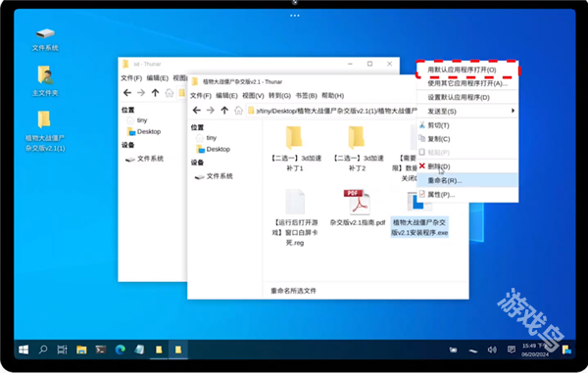Choose 复制(C) in context menu
This screenshot has width=588, height=373.
coord(467,139)
